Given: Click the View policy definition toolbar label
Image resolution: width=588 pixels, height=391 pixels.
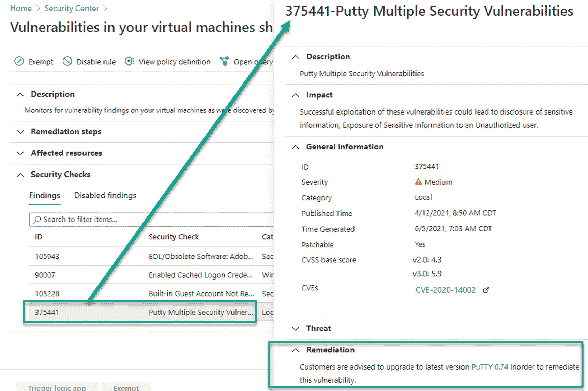Looking at the screenshot, I should click(x=174, y=62).
